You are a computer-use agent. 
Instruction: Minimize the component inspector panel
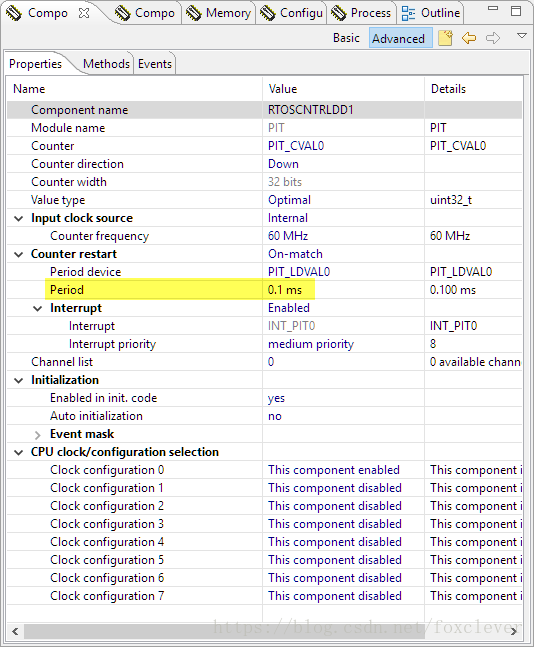[493, 9]
